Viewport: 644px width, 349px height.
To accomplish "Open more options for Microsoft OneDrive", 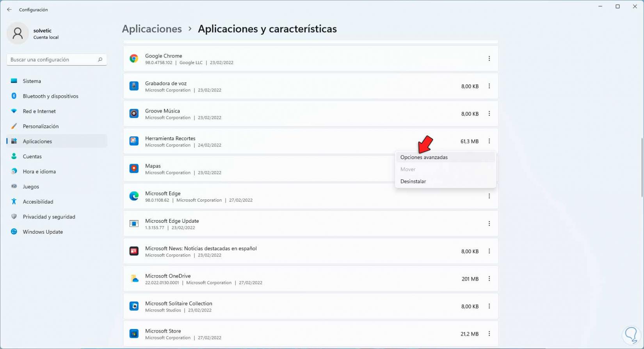I will [489, 279].
